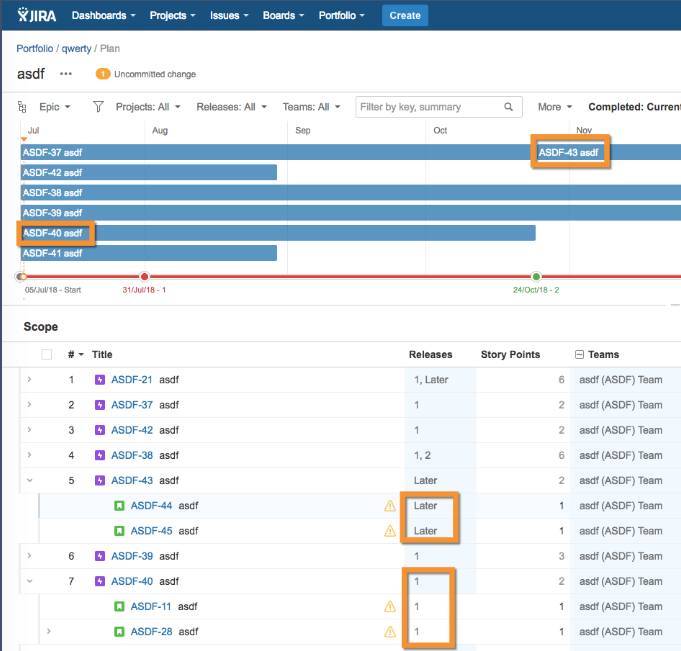Click the green story icon for ASDF-45
Screen dimensions: 681x651
point(119,531)
